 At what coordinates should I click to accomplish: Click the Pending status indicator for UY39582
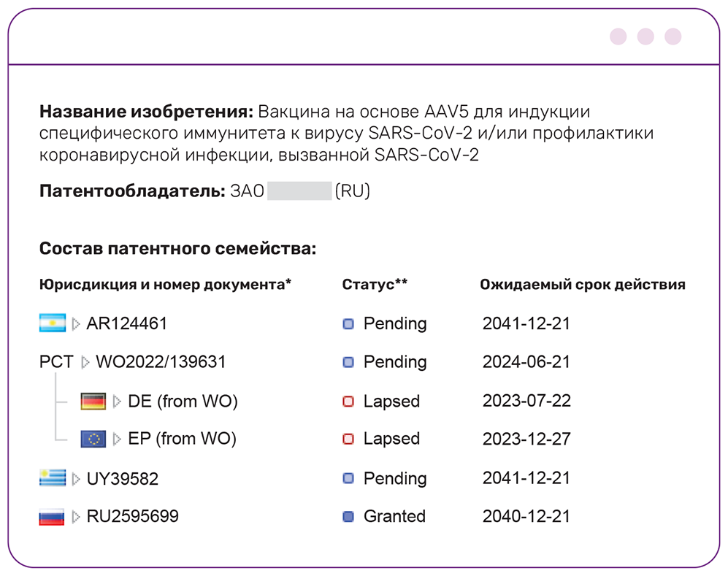[348, 479]
